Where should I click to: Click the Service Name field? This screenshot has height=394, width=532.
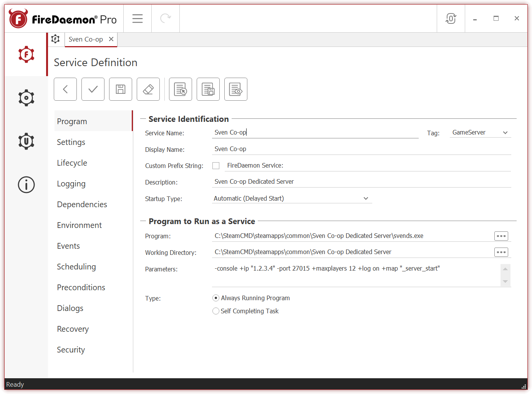pyautogui.click(x=315, y=132)
